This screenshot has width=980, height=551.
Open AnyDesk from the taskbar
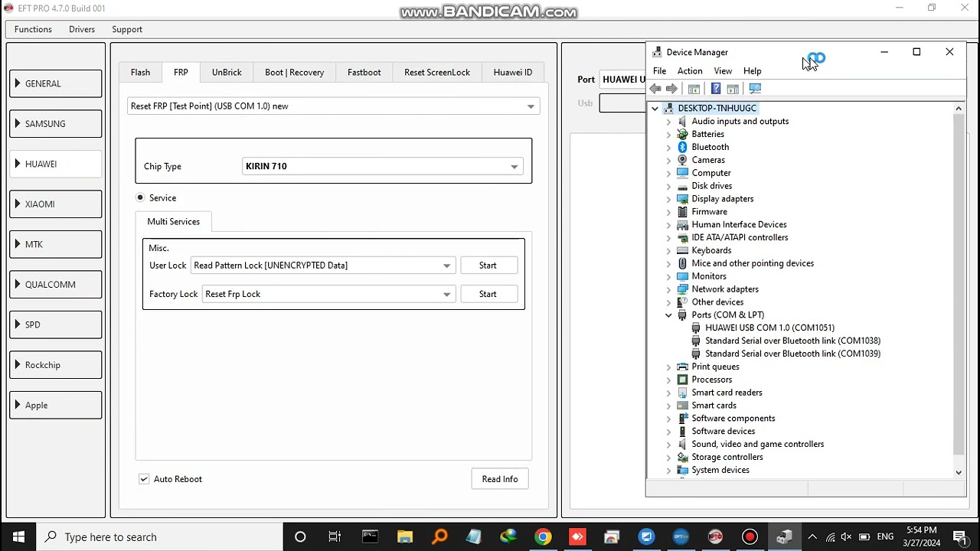point(577,537)
